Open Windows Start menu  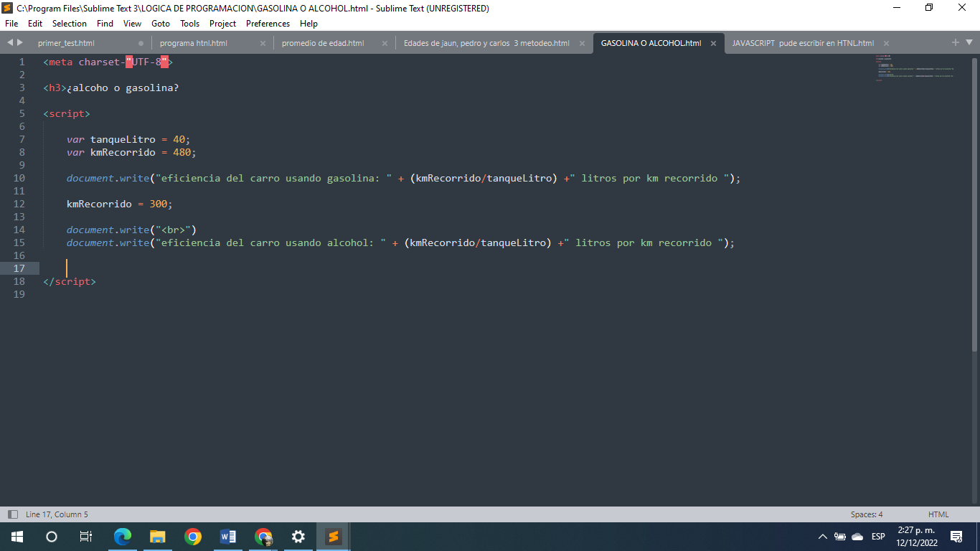tap(17, 537)
